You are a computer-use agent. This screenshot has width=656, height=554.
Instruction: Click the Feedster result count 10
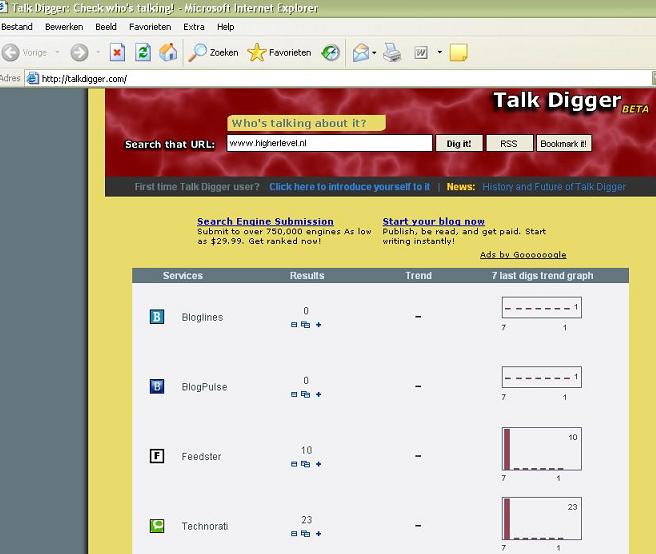pyautogui.click(x=306, y=450)
